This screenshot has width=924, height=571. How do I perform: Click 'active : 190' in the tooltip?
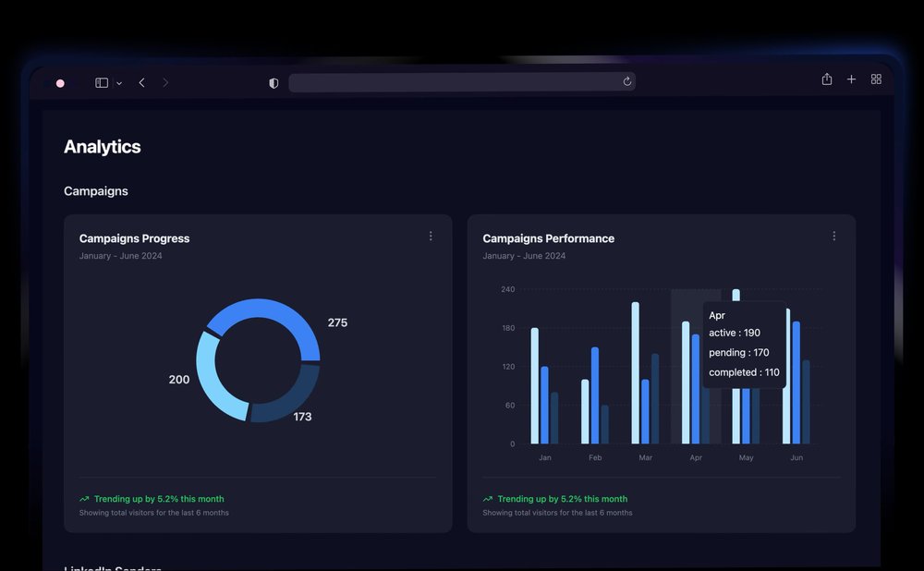pyautogui.click(x=735, y=333)
